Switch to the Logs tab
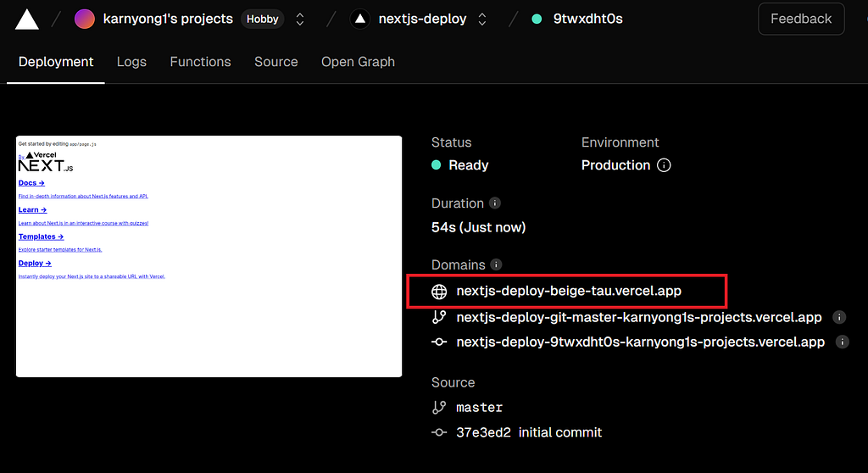This screenshot has height=473, width=868. [131, 62]
